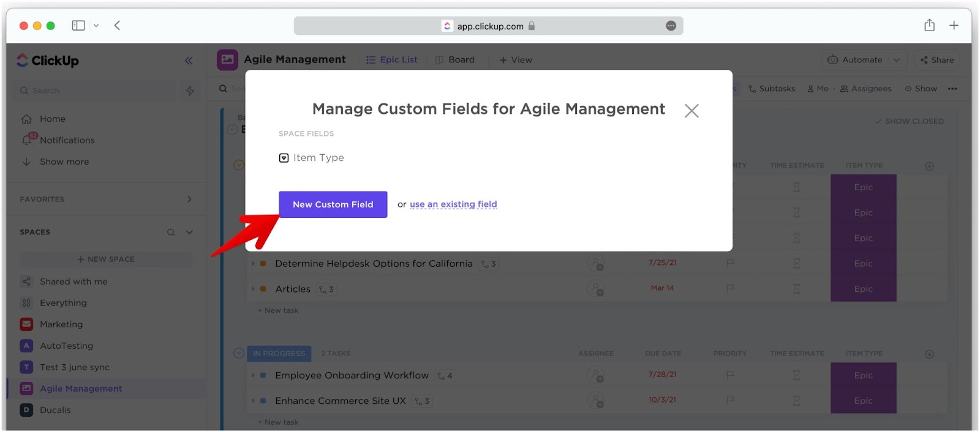Screen dimensions: 980x432
Task: Click the Agile Management space avatar icon
Action: [x=227, y=59]
